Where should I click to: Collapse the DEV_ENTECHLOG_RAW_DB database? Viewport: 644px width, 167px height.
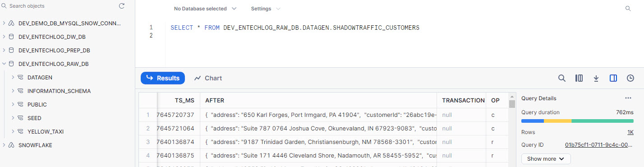(4, 64)
